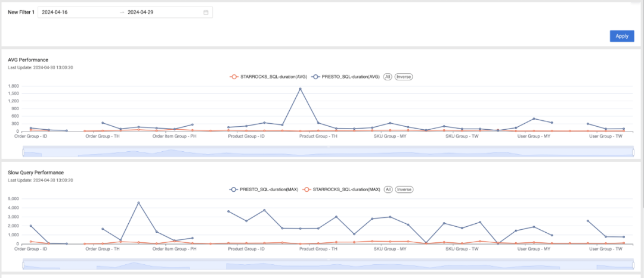Toggle PRESTO_SQL-duration(MAX) legend series
The height and width of the screenshot is (278, 644).
pyautogui.click(x=264, y=190)
